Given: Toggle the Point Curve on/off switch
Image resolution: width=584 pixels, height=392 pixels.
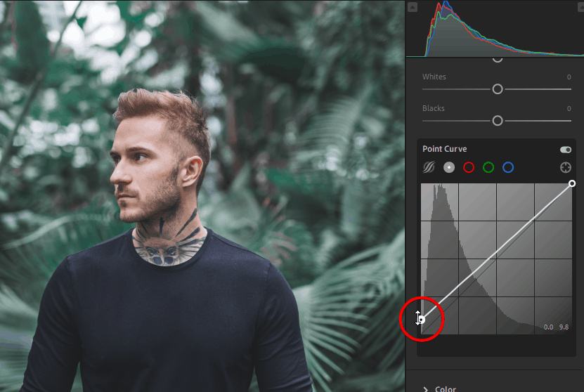Looking at the screenshot, I should pyautogui.click(x=566, y=149).
